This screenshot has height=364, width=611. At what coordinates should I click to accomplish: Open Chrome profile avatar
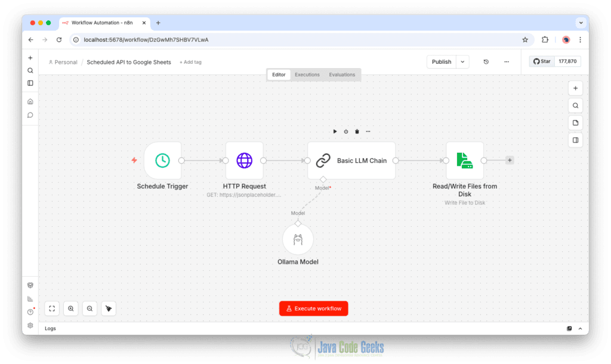coord(566,40)
